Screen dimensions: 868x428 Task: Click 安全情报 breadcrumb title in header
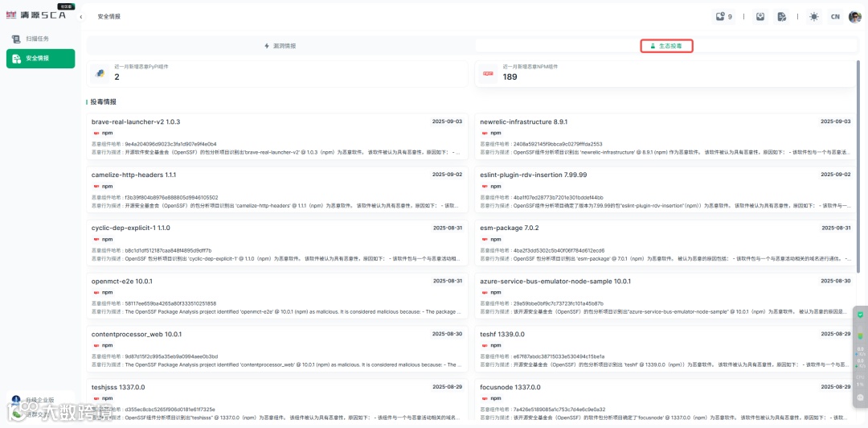coord(109,17)
